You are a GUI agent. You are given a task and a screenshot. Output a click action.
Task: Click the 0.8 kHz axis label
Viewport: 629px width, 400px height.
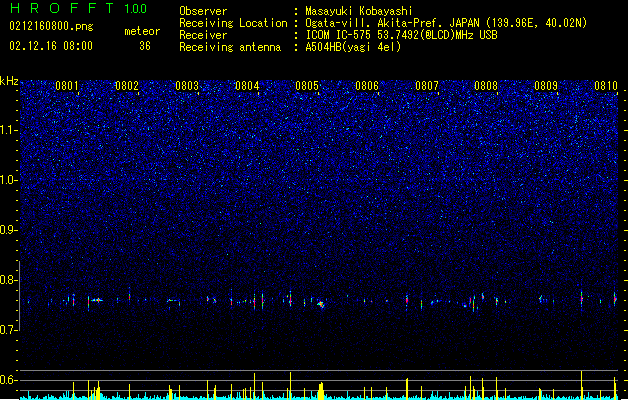coord(8,280)
